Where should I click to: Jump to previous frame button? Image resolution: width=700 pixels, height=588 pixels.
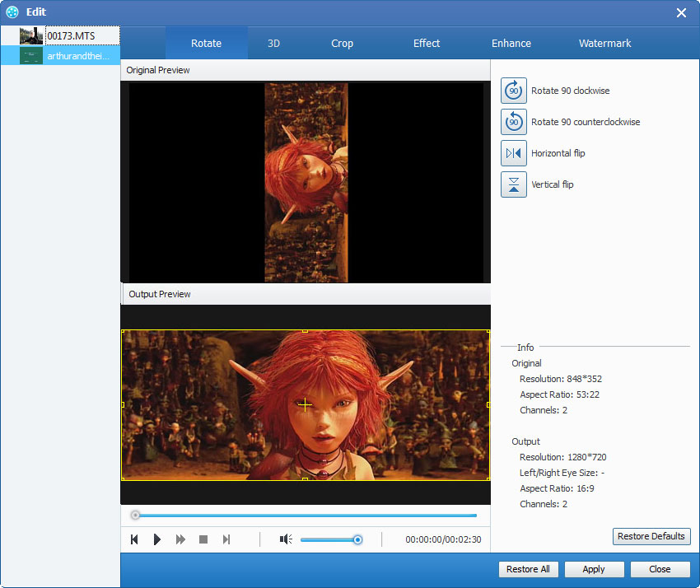coord(134,539)
